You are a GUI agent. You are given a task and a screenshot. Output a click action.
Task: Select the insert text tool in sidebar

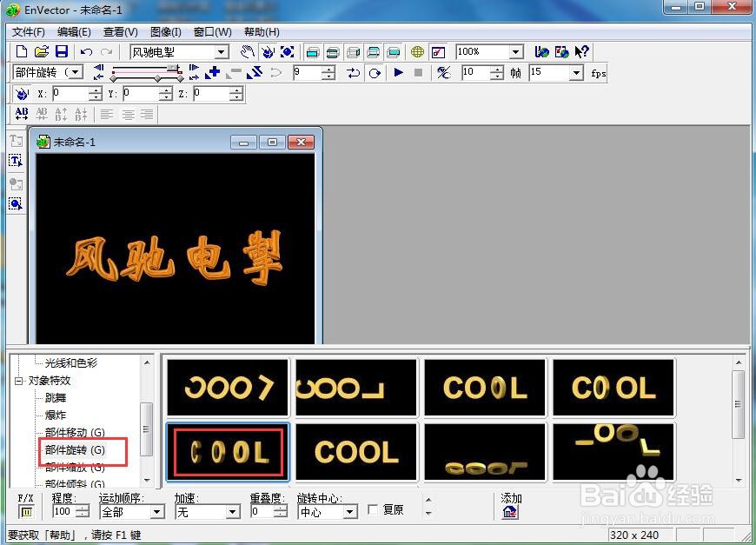click(16, 141)
